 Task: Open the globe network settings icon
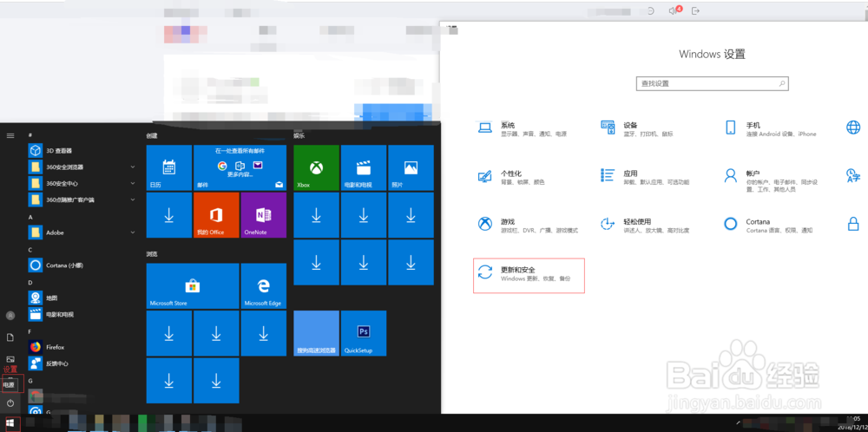853,128
